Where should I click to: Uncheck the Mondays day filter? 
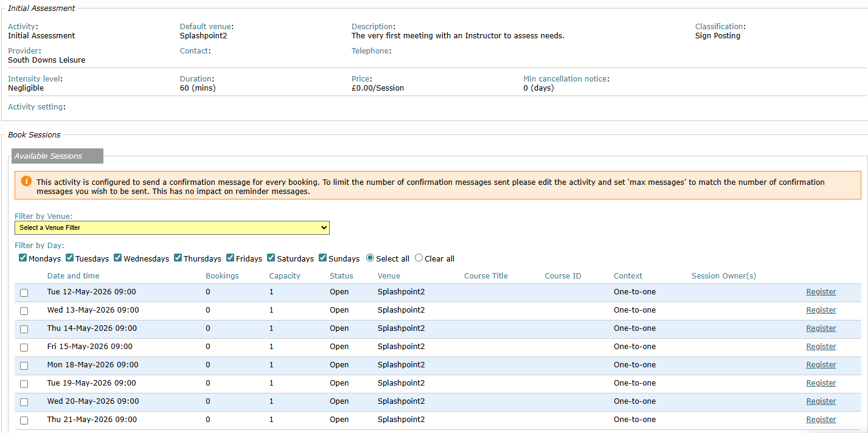(x=23, y=258)
